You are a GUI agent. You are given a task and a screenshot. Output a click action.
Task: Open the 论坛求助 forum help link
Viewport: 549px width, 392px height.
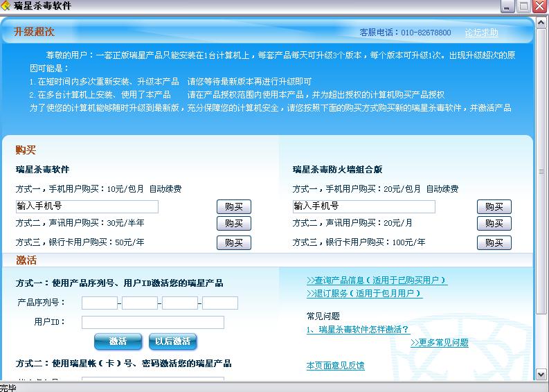(481, 33)
